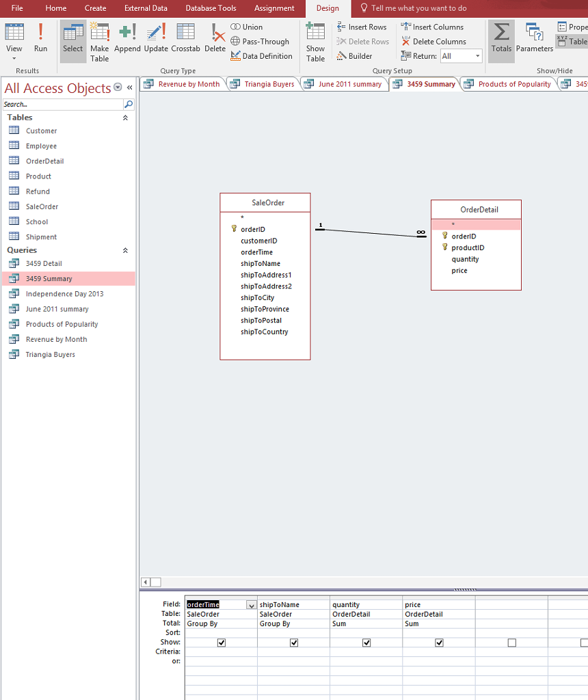Viewport: 588px width, 700px height.
Task: Choose the Update query type
Action: point(156,38)
